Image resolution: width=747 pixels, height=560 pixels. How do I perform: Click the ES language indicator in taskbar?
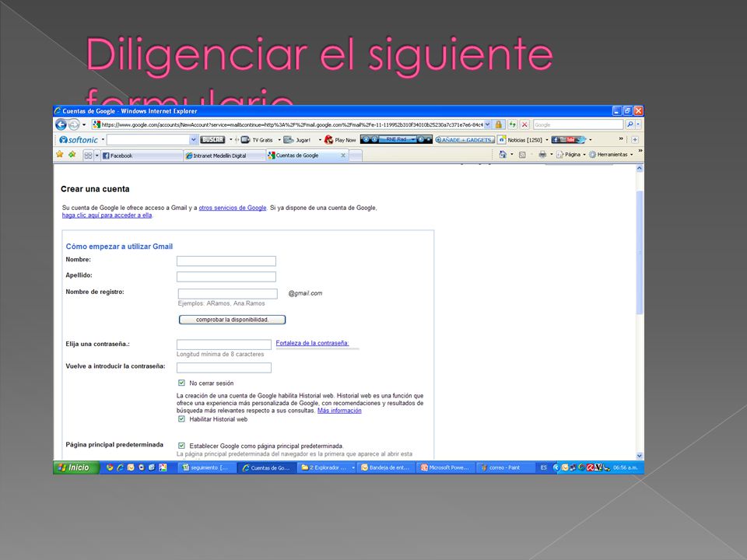coord(543,467)
